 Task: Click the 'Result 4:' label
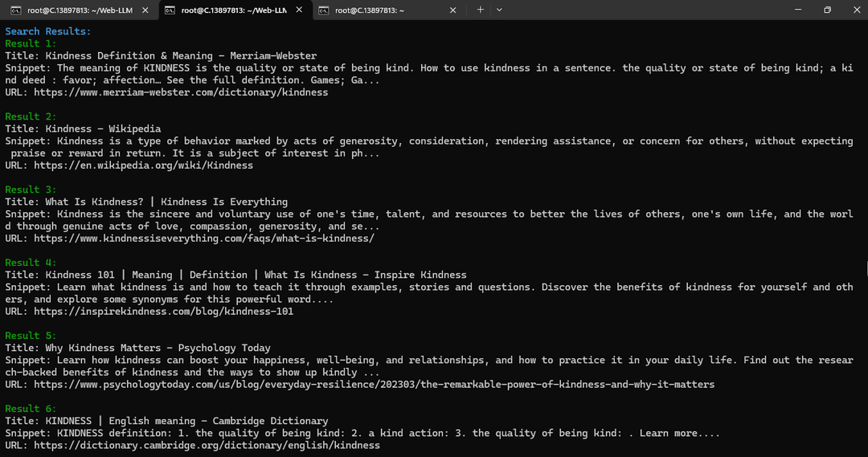click(x=31, y=263)
